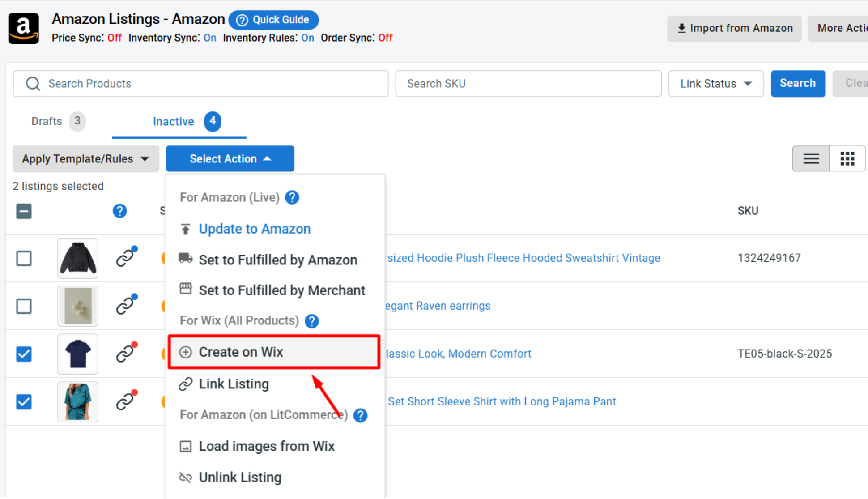Open the pajama set product thumbnail
Screen dimensions: 868x499
point(78,401)
